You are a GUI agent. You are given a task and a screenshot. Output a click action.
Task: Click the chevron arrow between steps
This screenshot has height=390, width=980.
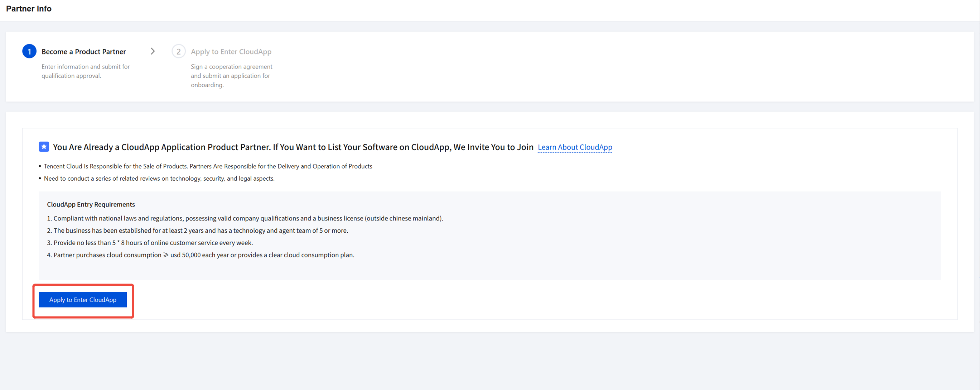tap(153, 51)
